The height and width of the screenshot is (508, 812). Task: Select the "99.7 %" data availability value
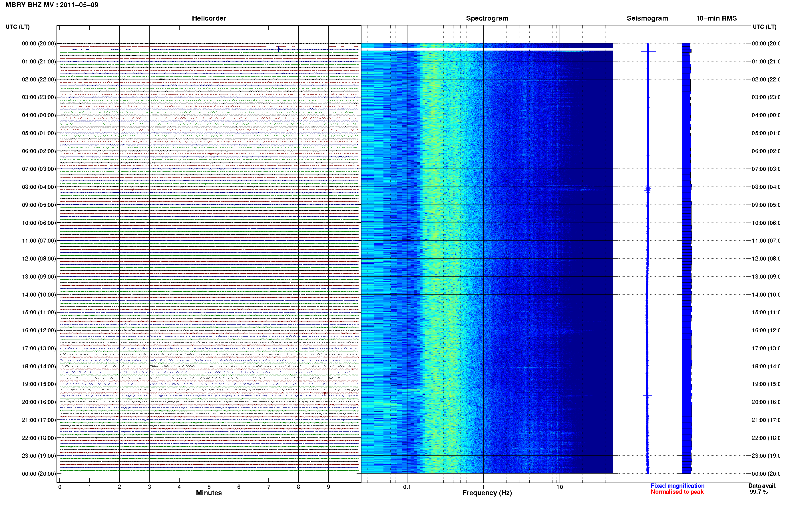(759, 492)
